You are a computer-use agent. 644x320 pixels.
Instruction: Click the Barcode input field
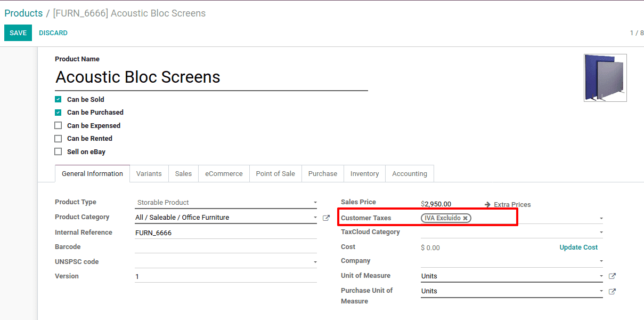[226, 247]
